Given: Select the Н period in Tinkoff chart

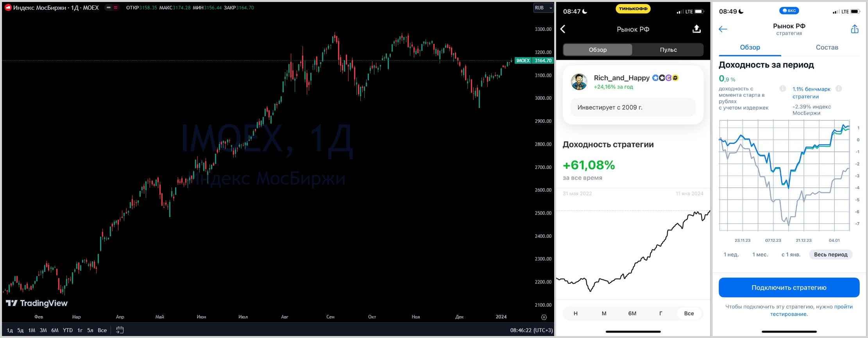Looking at the screenshot, I should pos(576,313).
